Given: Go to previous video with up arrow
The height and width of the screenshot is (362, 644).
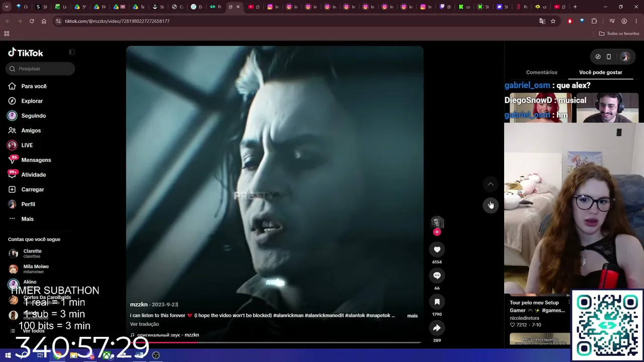Looking at the screenshot, I should pyautogui.click(x=491, y=184).
